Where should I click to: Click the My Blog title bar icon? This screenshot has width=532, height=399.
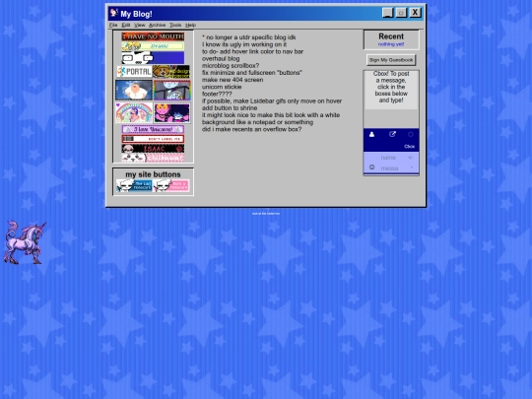pyautogui.click(x=114, y=13)
